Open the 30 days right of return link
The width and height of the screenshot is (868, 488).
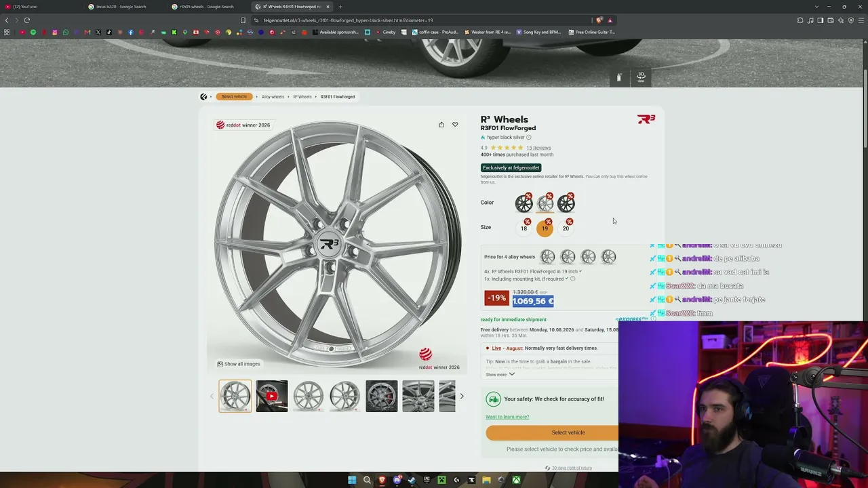click(x=572, y=468)
